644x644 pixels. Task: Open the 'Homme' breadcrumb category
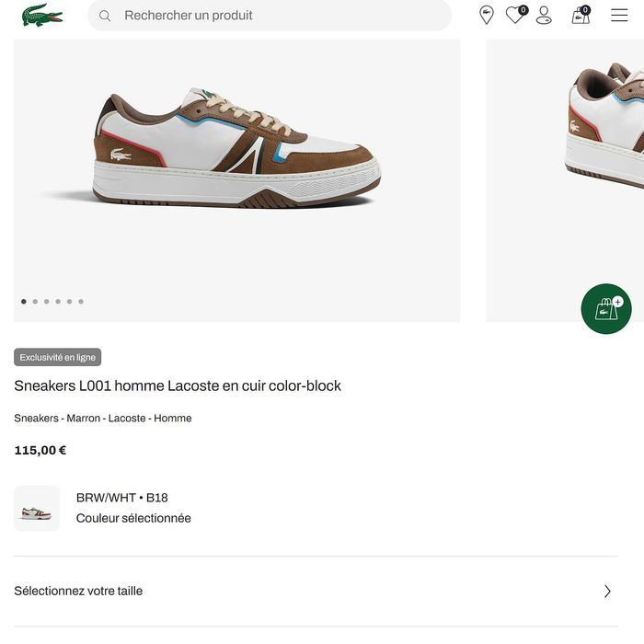coord(173,419)
